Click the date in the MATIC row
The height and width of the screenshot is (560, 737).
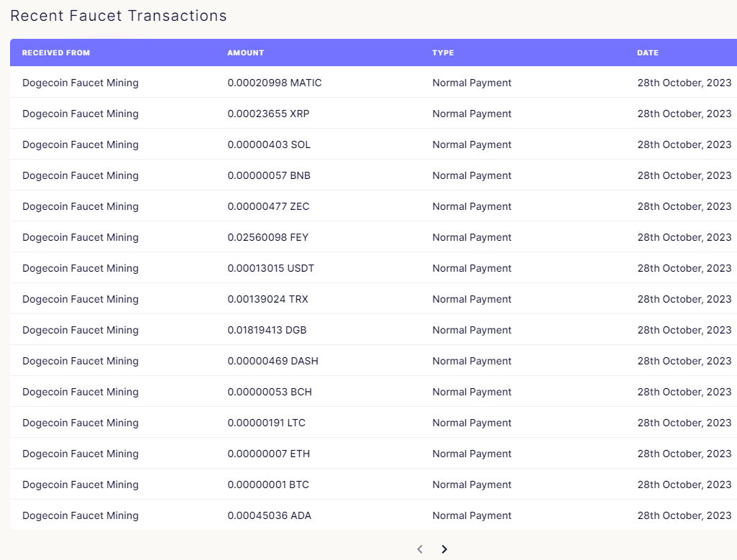pyautogui.click(x=685, y=83)
